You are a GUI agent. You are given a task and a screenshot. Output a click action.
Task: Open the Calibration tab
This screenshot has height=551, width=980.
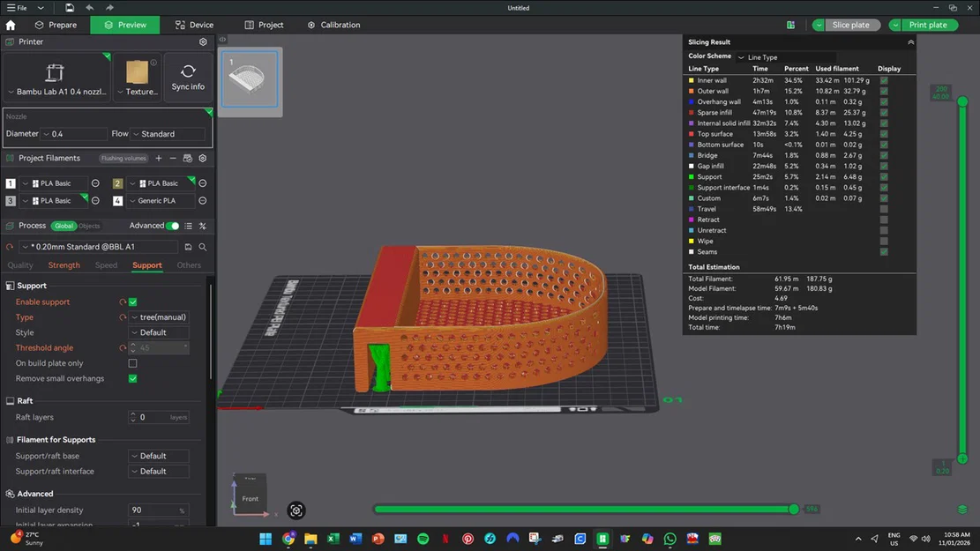[x=333, y=25]
